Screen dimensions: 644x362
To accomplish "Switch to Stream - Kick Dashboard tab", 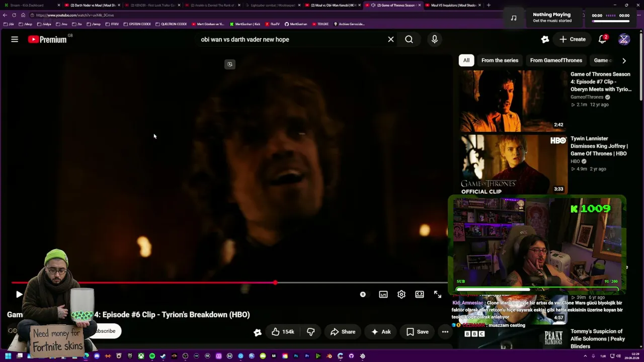I will click(32, 5).
